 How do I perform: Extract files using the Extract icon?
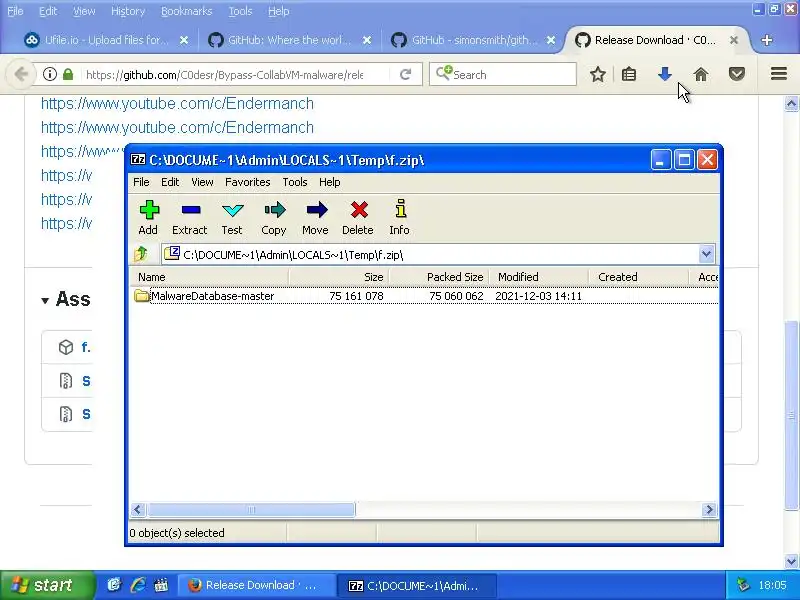pos(190,217)
